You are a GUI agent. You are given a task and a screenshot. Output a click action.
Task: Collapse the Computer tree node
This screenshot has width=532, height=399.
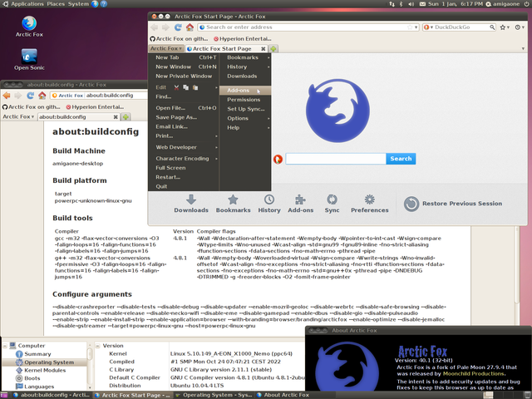pos(5,346)
